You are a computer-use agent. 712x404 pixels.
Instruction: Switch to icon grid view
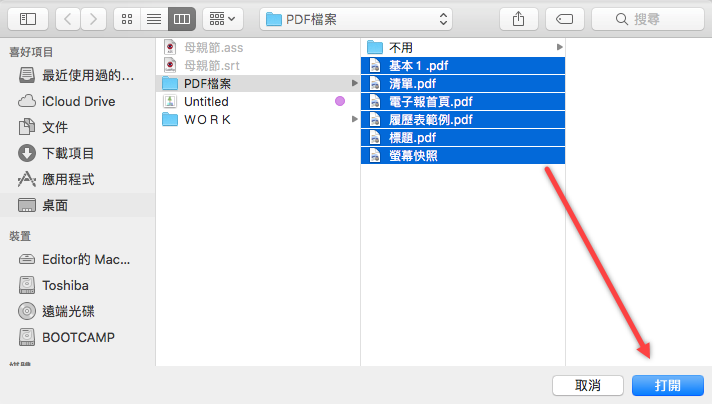(x=127, y=19)
